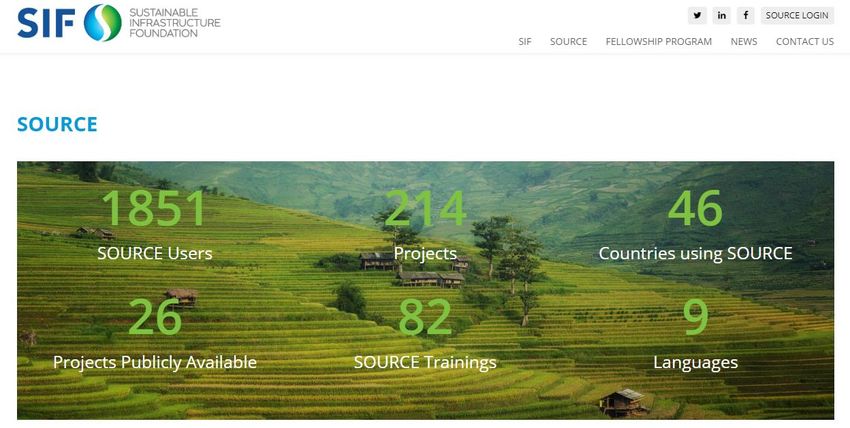The height and width of the screenshot is (428, 850).
Task: Open the FELLOWSHIP PROGRAM menu item
Action: pos(659,42)
